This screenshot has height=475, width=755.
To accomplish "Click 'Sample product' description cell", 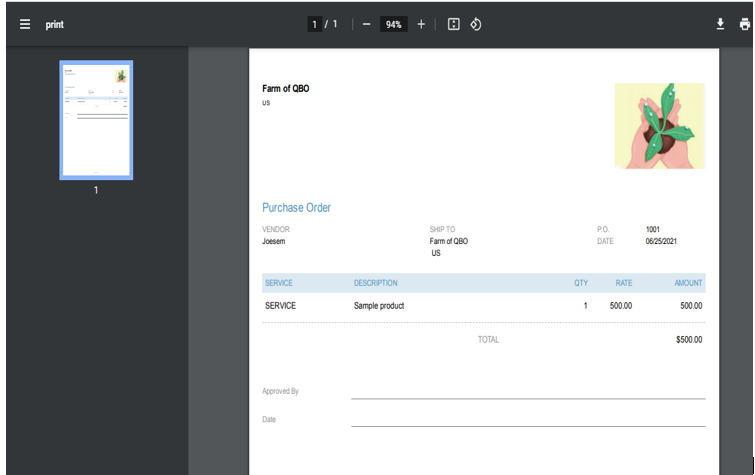I will [x=379, y=306].
